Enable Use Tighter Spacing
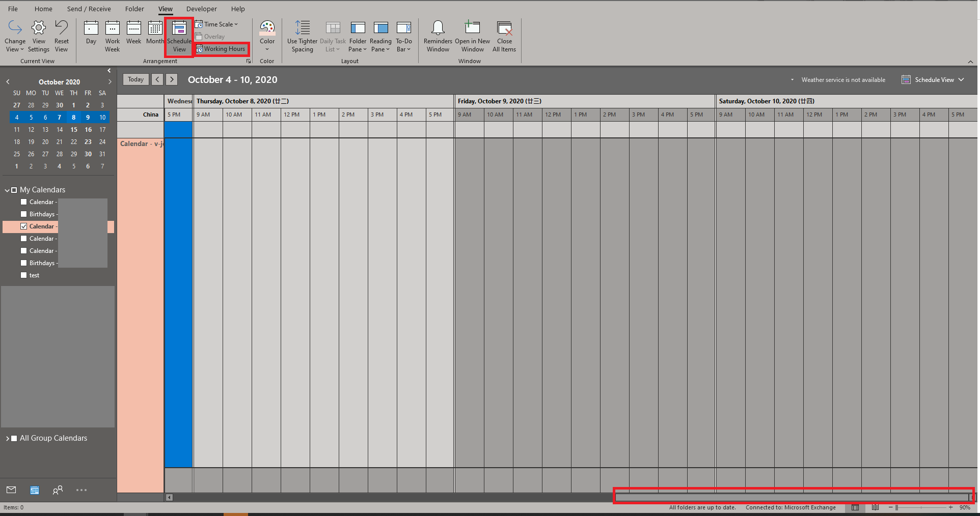980x516 pixels. pyautogui.click(x=302, y=36)
